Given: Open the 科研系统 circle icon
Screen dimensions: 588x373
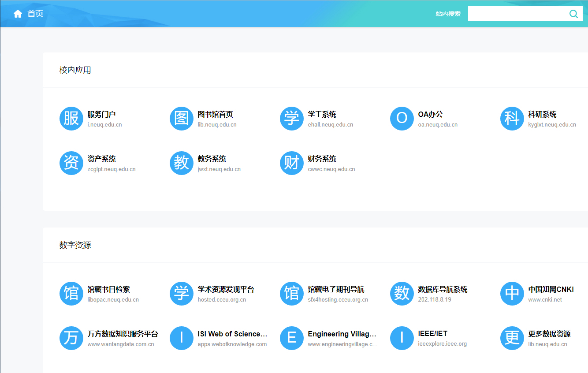Looking at the screenshot, I should pyautogui.click(x=512, y=119).
